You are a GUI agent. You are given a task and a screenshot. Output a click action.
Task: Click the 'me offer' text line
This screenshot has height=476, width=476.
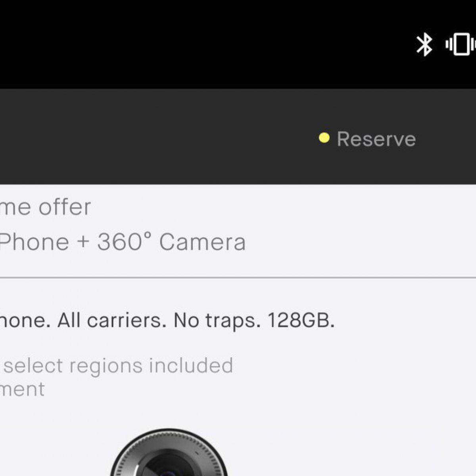(x=45, y=207)
